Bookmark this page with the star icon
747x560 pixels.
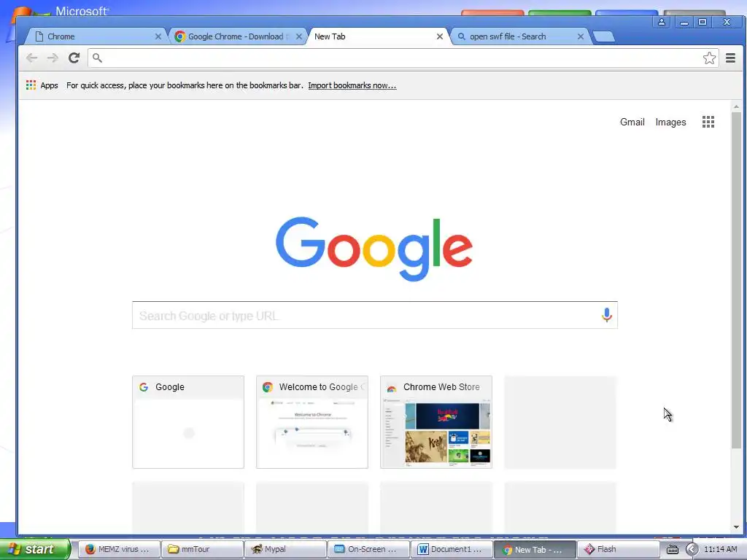coord(709,58)
